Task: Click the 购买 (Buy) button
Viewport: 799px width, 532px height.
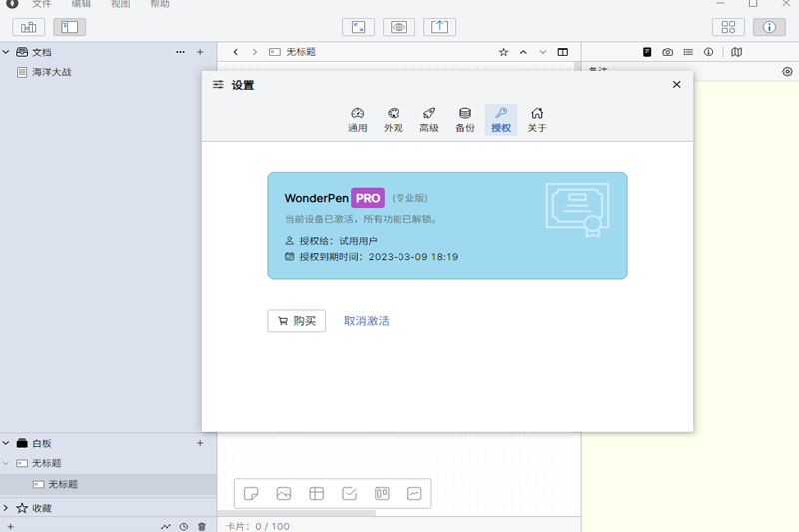Action: point(296,321)
